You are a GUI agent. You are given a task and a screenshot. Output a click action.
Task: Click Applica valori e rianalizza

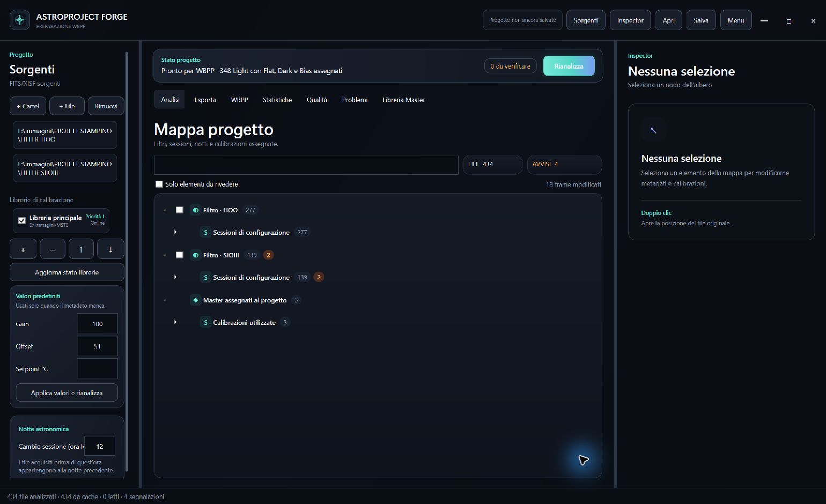coord(67,392)
